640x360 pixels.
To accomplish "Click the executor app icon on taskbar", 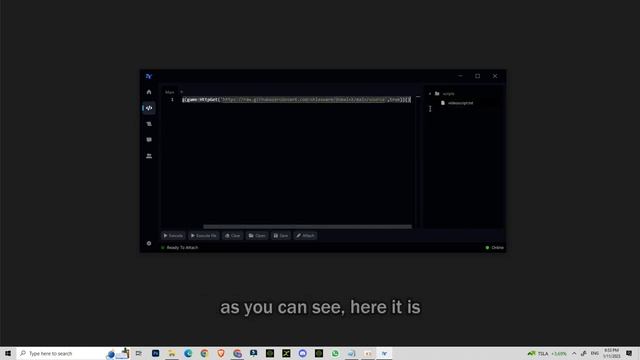I will (384, 353).
